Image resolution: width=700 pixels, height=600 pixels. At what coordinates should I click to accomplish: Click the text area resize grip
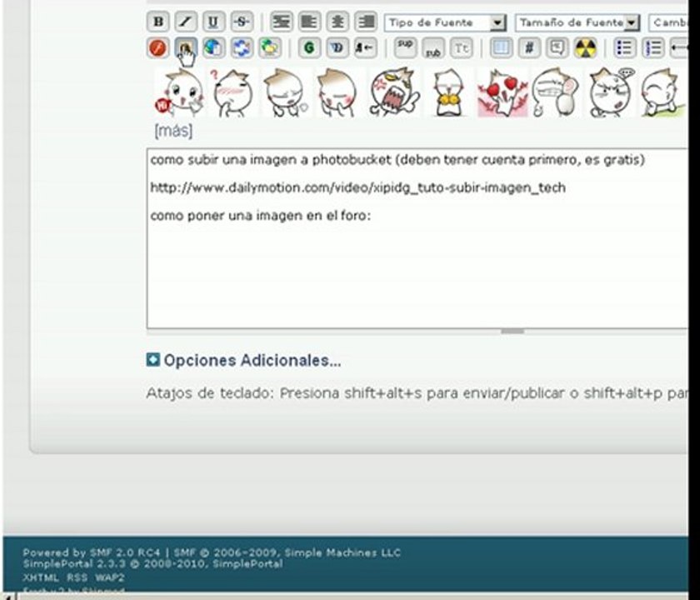pyautogui.click(x=512, y=332)
